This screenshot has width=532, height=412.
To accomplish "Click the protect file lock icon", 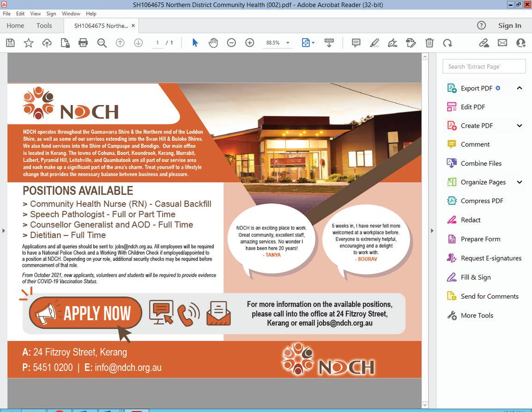I will [x=65, y=43].
